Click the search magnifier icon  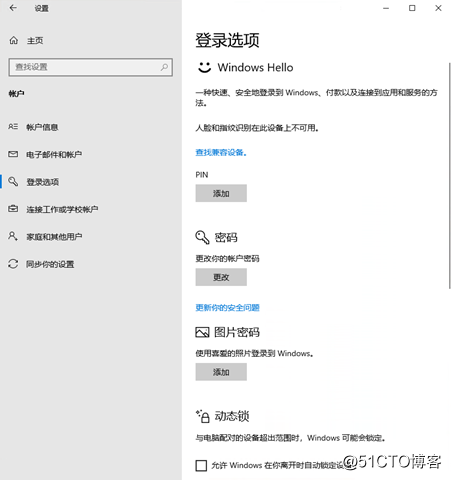click(164, 67)
